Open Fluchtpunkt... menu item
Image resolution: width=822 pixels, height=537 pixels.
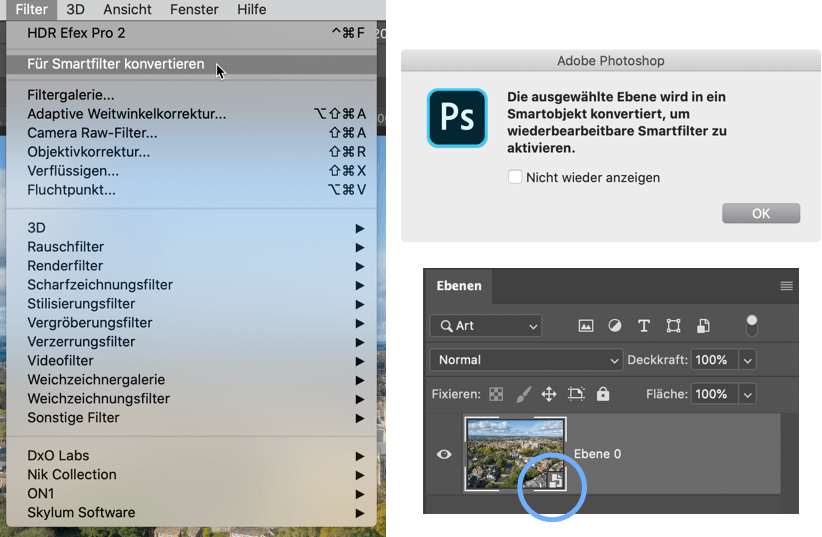tap(191, 190)
